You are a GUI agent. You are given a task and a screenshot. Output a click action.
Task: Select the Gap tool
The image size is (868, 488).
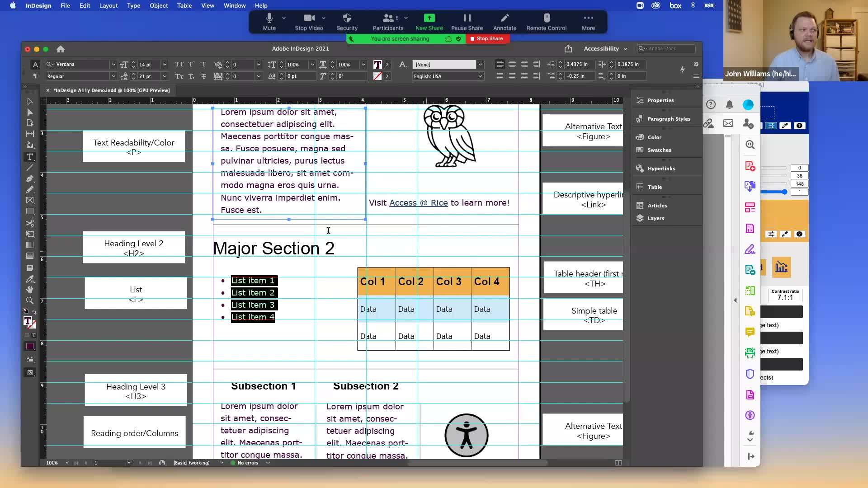[x=30, y=134]
